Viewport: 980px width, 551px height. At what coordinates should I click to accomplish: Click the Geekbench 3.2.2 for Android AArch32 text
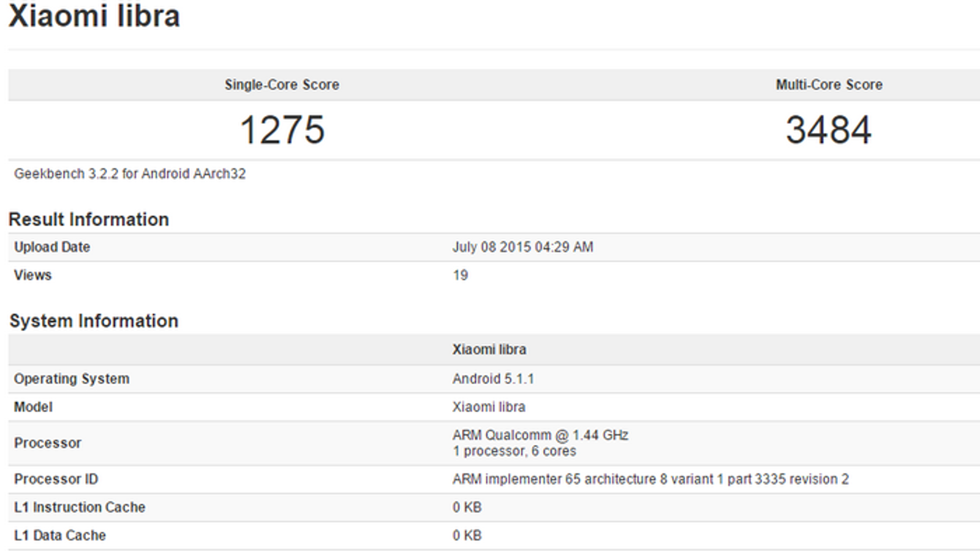click(130, 174)
